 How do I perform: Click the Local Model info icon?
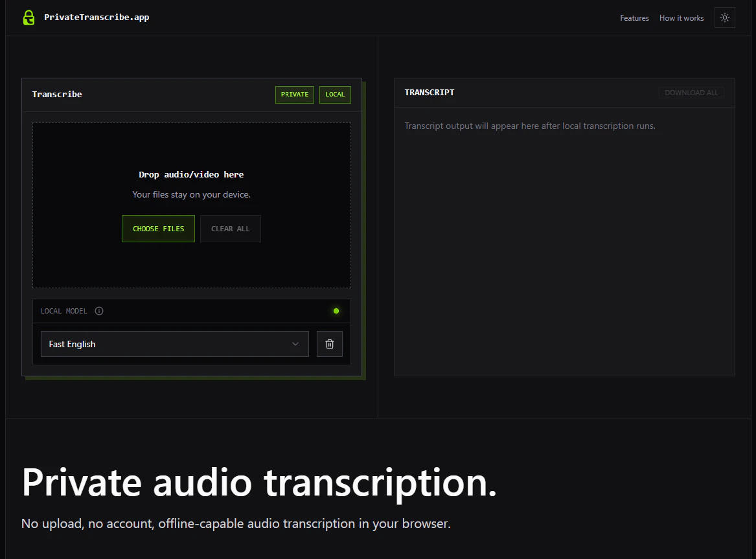point(99,312)
